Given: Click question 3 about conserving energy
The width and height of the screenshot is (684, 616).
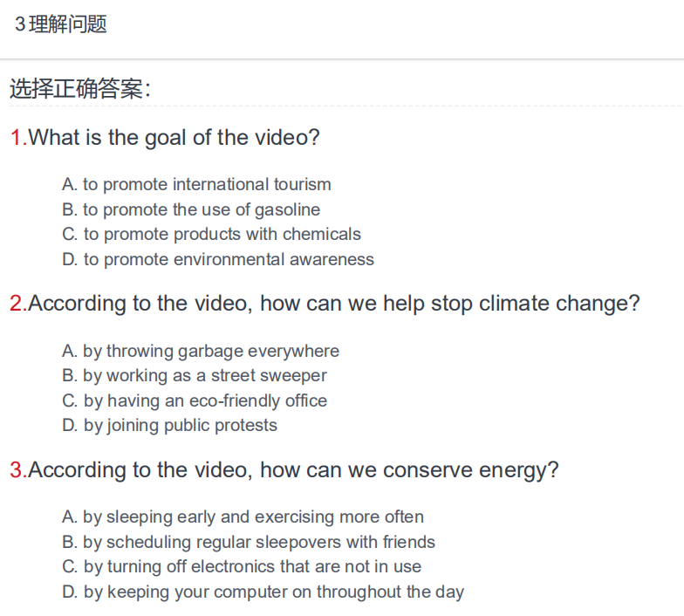Looking at the screenshot, I should pyautogui.click(x=284, y=469).
